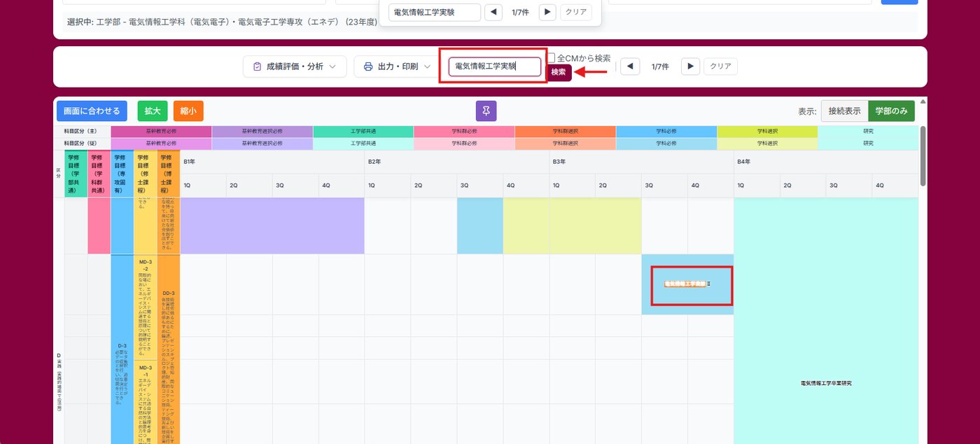Click the purple pin icon button
This screenshot has height=444, width=980.
point(486,111)
